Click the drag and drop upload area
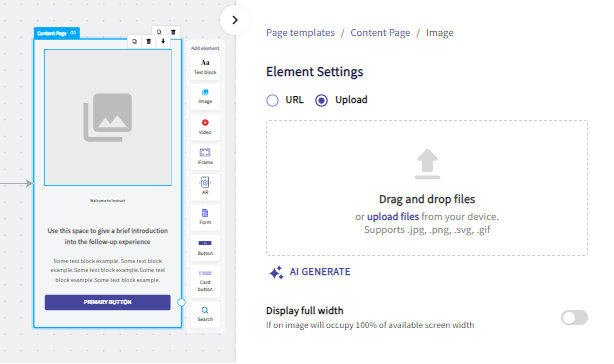Image resolution: width=614 pixels, height=364 pixels. click(427, 188)
